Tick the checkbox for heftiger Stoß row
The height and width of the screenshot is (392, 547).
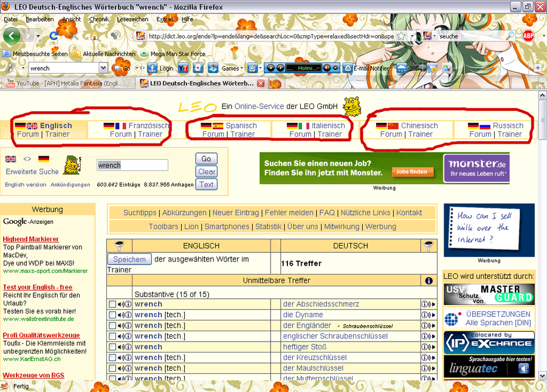112,347
